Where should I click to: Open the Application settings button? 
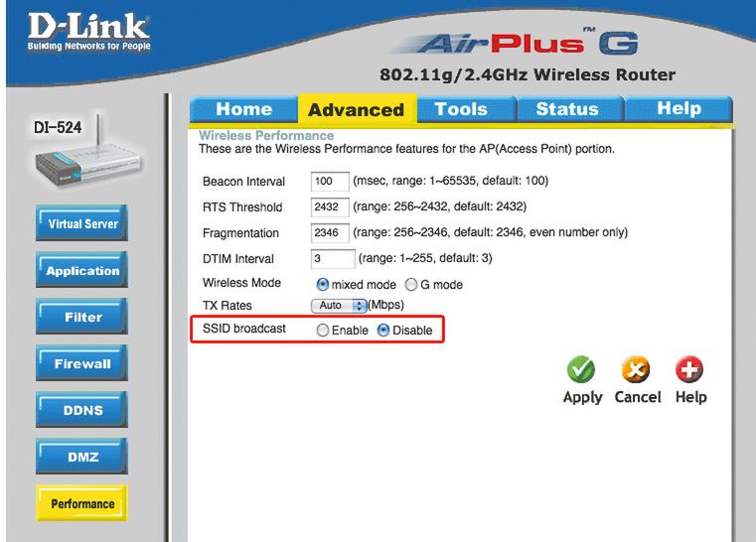point(82,270)
